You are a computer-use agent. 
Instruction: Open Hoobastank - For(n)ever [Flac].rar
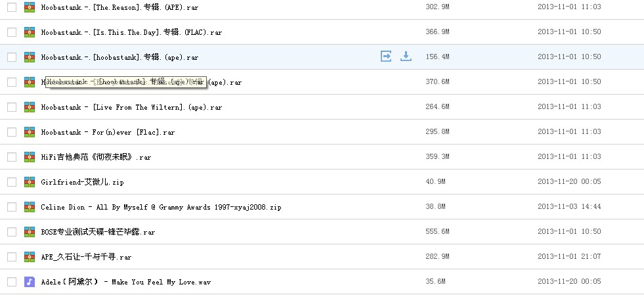(108, 132)
